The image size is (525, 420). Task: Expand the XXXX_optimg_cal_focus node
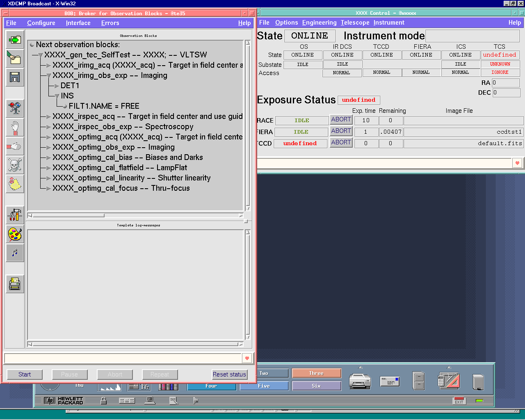click(49, 188)
